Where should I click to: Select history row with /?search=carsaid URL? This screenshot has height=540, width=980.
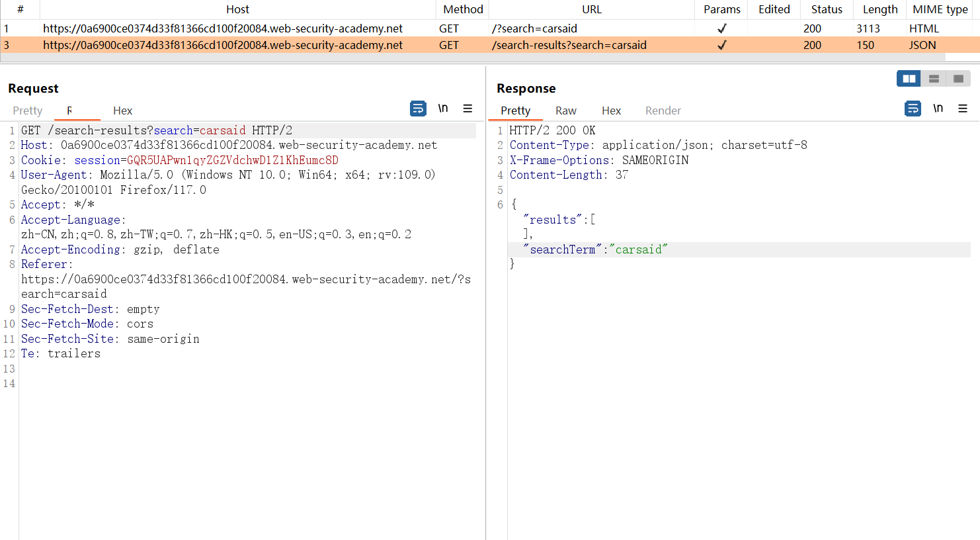coord(534,28)
